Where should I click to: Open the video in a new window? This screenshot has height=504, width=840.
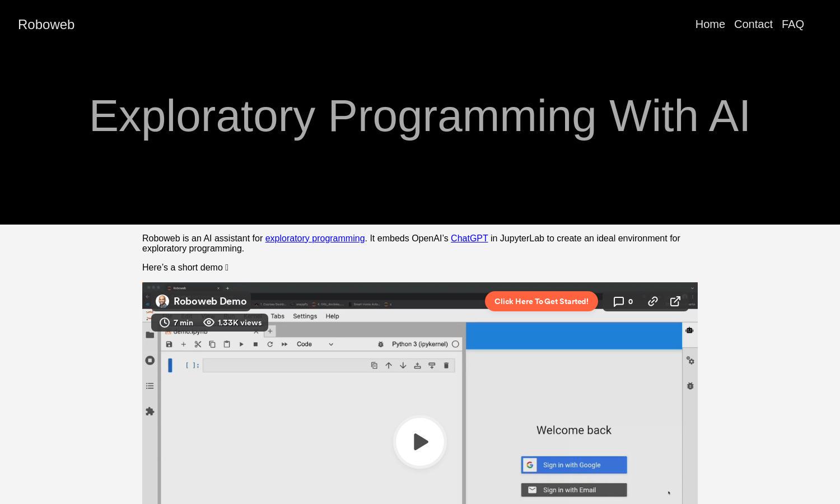(x=675, y=301)
